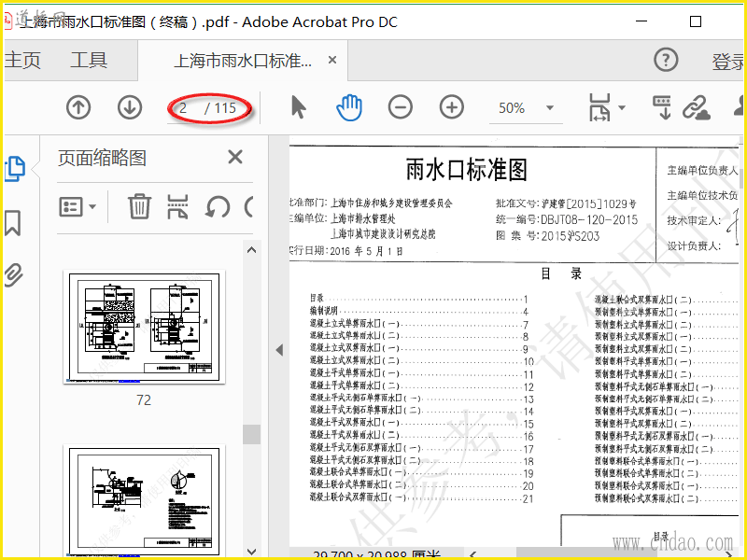Switch to the 主页 tab
747x560 pixels.
[x=22, y=61]
